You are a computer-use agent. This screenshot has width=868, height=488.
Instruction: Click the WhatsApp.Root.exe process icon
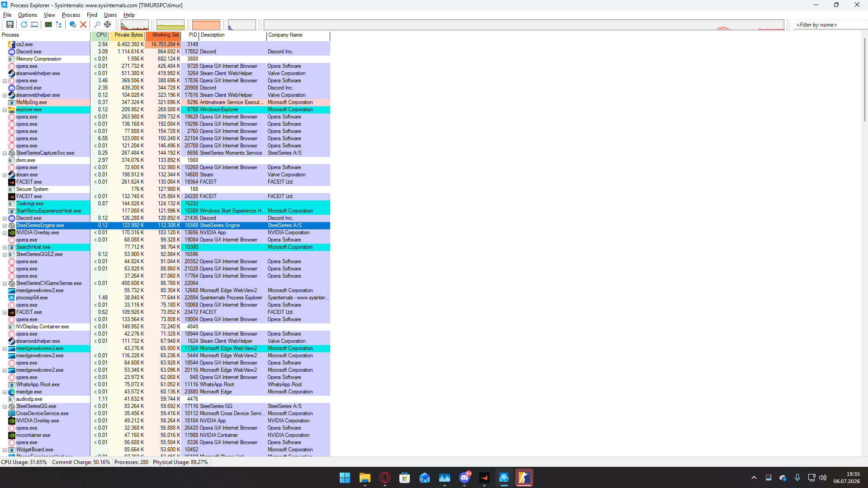tap(12, 384)
